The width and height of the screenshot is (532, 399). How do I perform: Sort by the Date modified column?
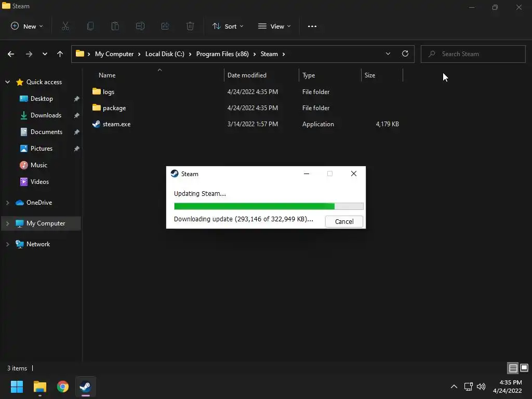click(x=247, y=75)
